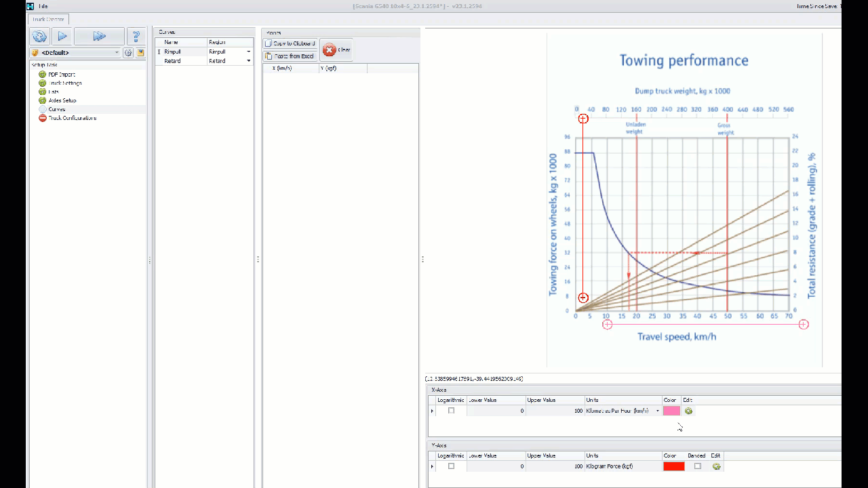
Task: Open the File menu
Action: (43, 6)
